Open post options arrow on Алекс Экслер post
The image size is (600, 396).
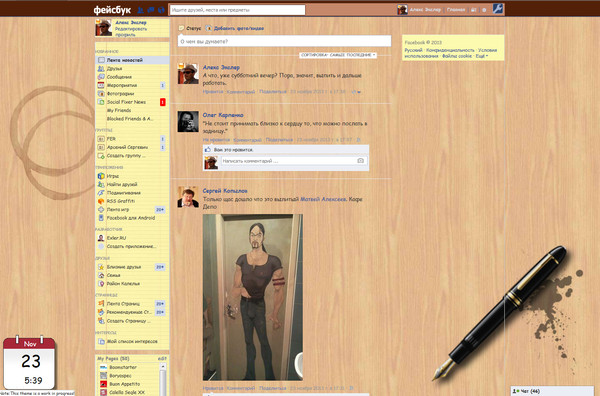coord(359,92)
